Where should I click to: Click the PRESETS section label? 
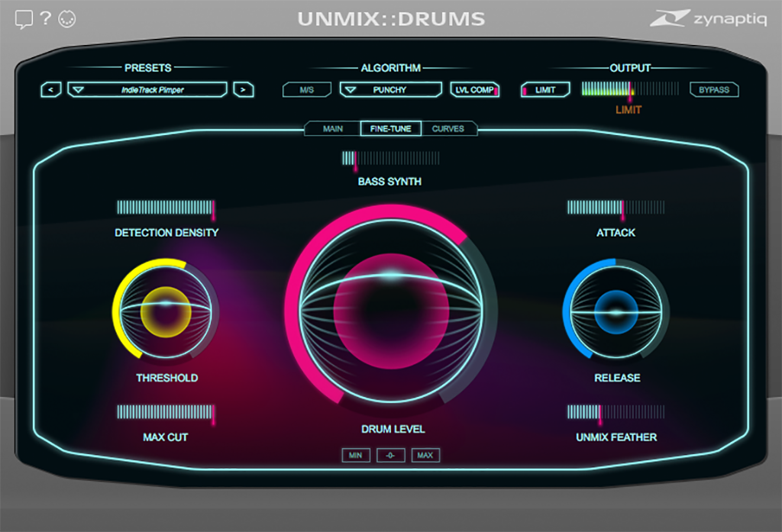click(x=147, y=68)
